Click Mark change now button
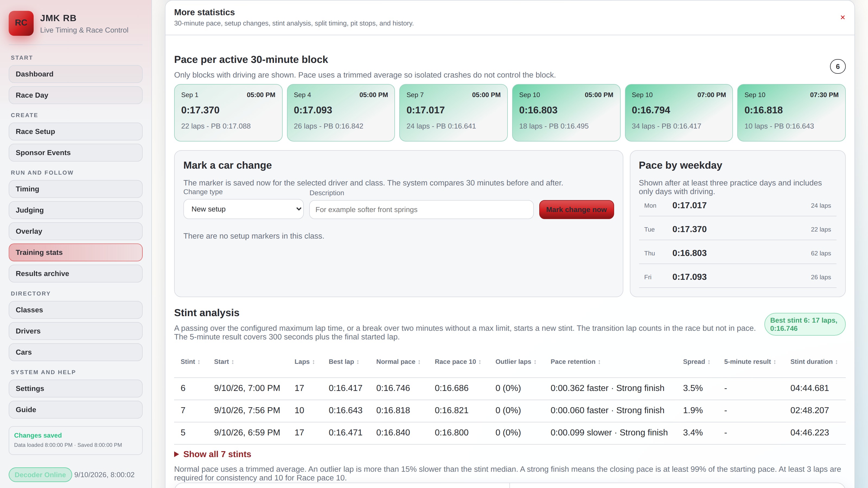The image size is (868, 488). 576,210
